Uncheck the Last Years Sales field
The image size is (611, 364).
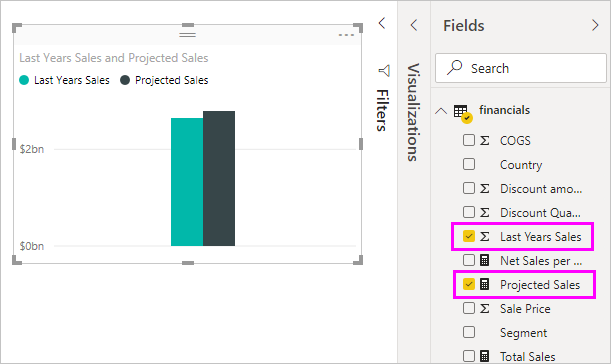click(469, 236)
